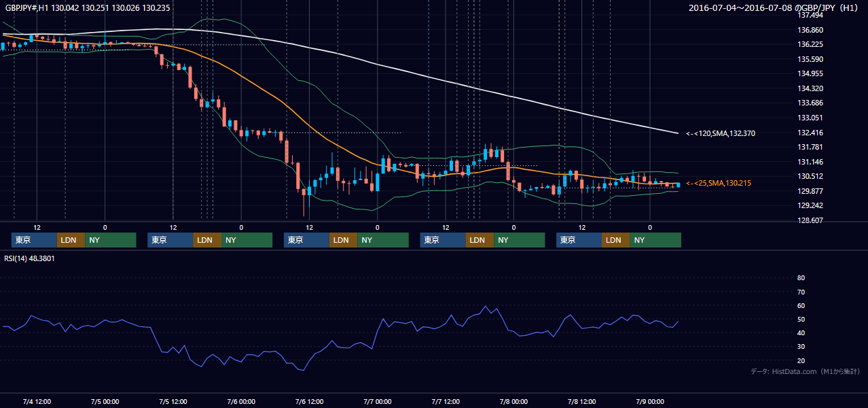Click the 120 SMA label showing 132.370
This screenshot has width=868, height=408.
[721, 133]
